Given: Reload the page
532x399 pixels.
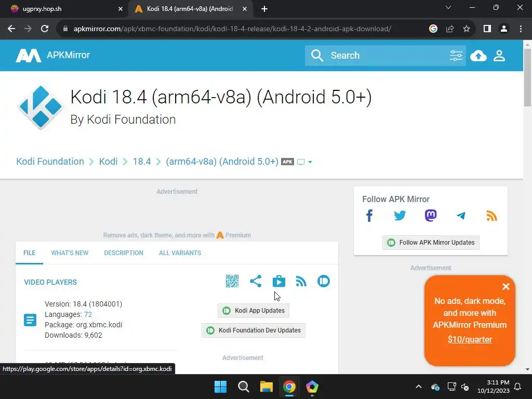Looking at the screenshot, I should [x=45, y=29].
